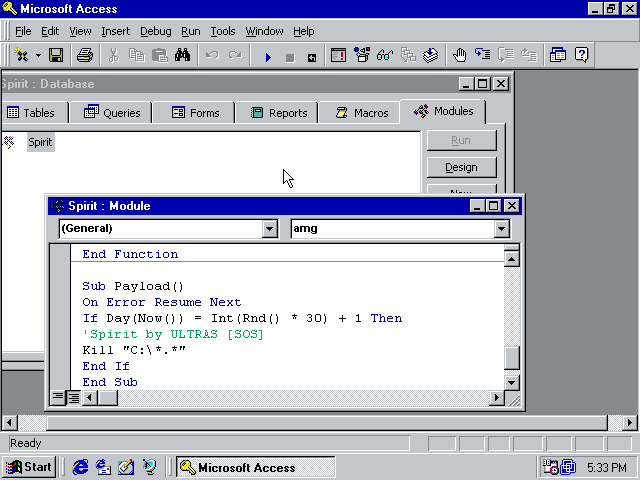Print using the printer toolbar icon

coord(85,55)
